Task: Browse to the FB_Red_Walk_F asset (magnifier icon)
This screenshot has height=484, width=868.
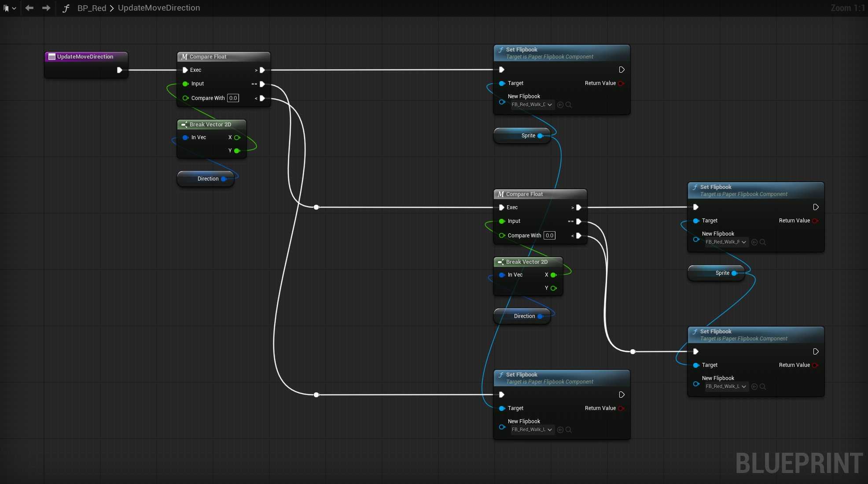Action: click(x=763, y=242)
